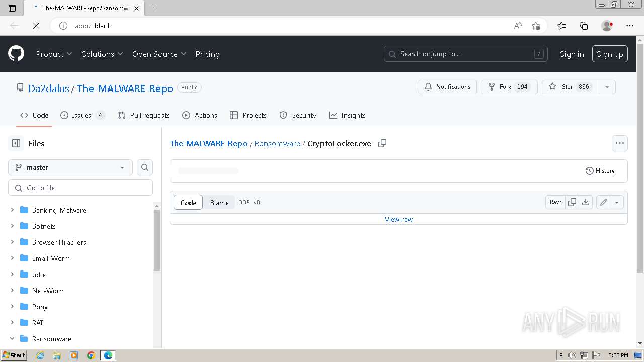
Task: Expand the RAT folder chevron
Action: coord(12,322)
